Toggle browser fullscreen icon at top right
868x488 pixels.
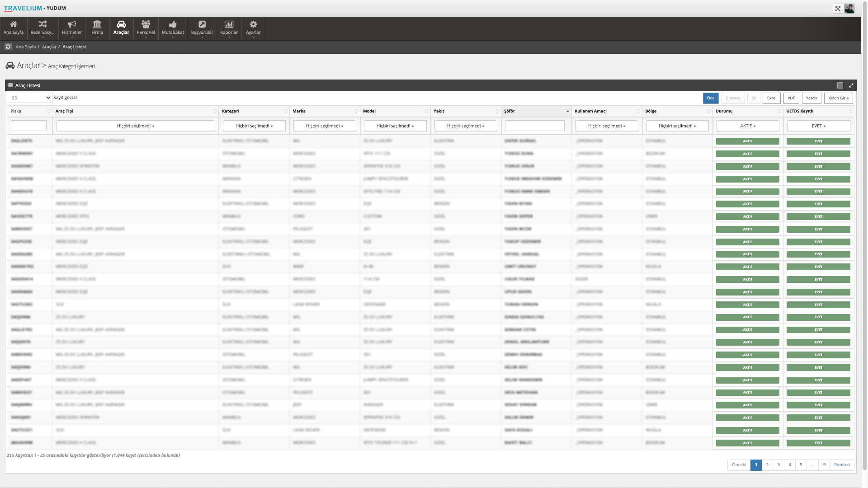coord(838,9)
